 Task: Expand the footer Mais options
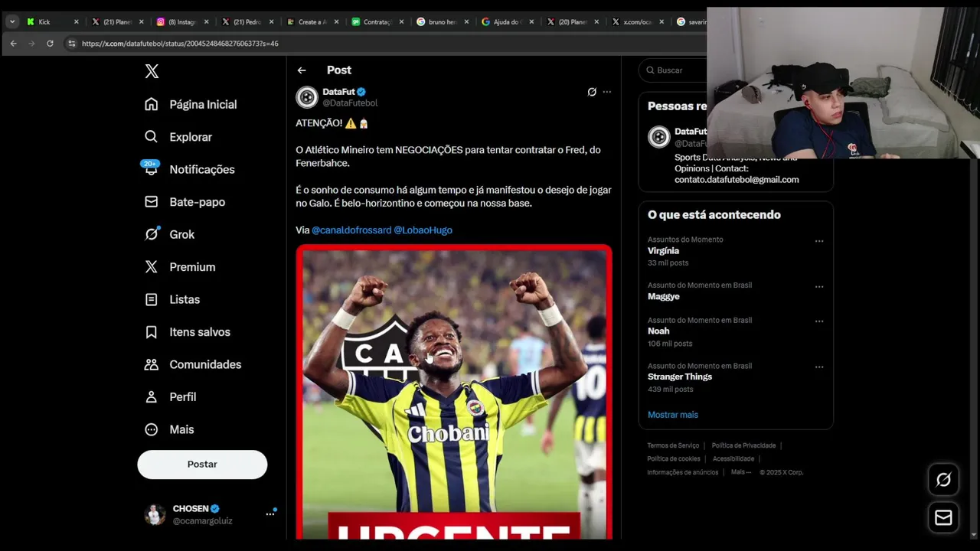pyautogui.click(x=741, y=472)
